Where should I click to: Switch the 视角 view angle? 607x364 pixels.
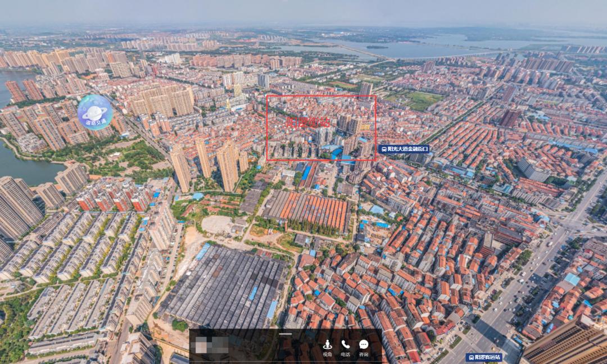(x=328, y=348)
